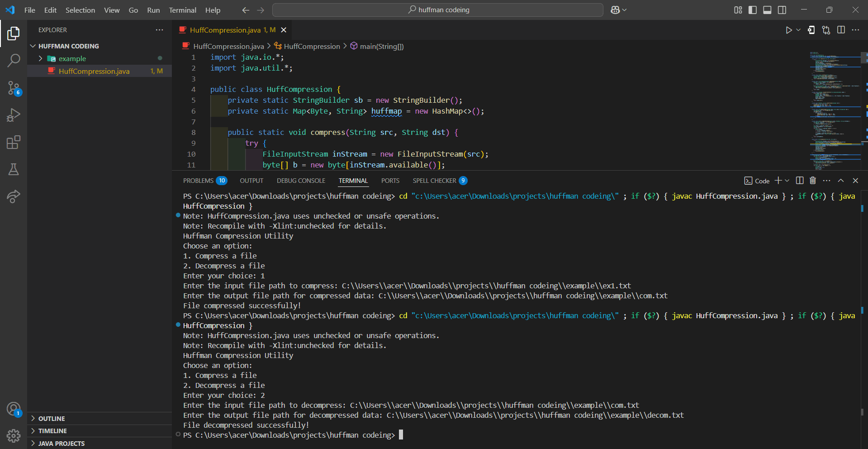The image size is (868, 449).
Task: Click the editor minimap overview
Action: [x=835, y=110]
